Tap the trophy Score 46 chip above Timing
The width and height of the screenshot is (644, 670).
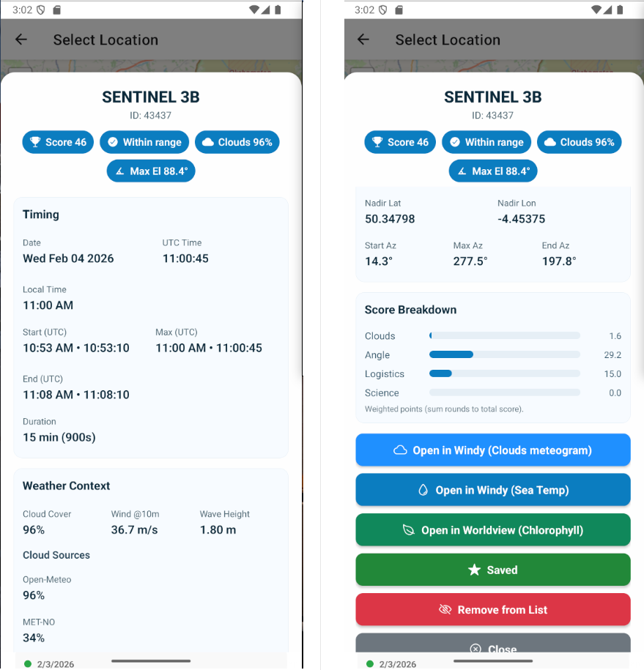coord(58,142)
